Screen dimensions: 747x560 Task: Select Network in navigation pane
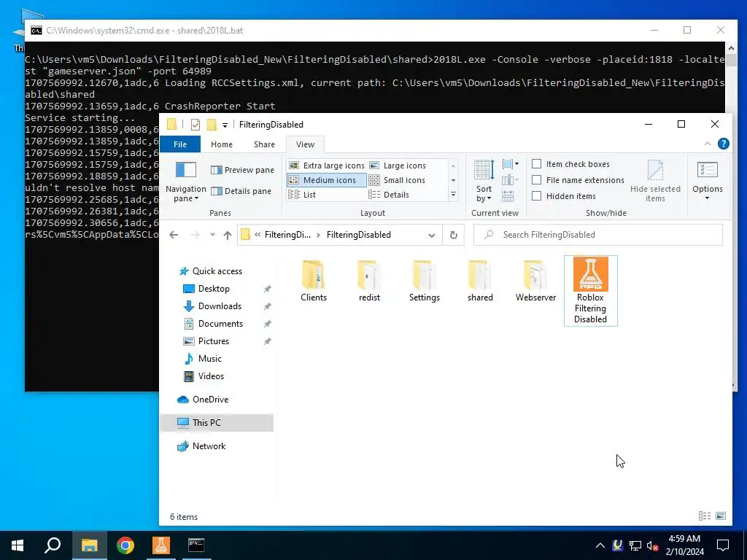[209, 446]
